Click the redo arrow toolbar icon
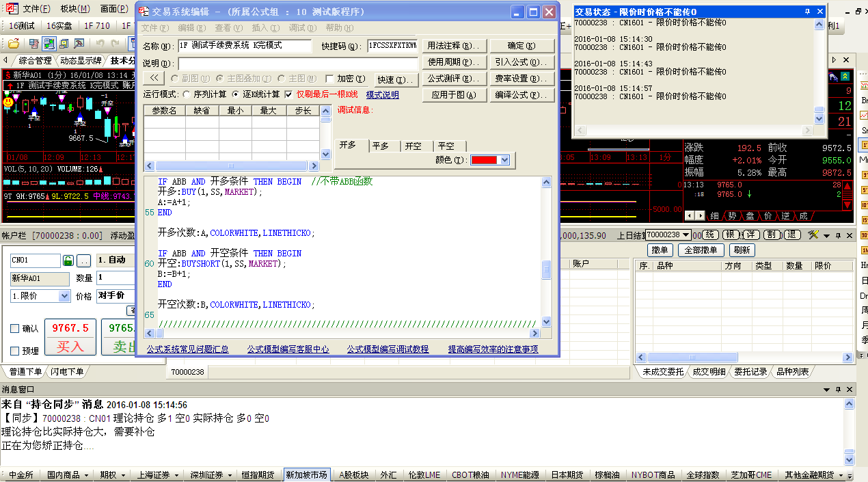 116,44
